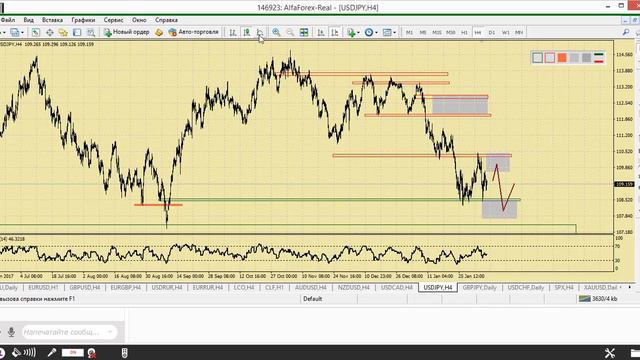Select the orange color swatch on chart

[562, 58]
